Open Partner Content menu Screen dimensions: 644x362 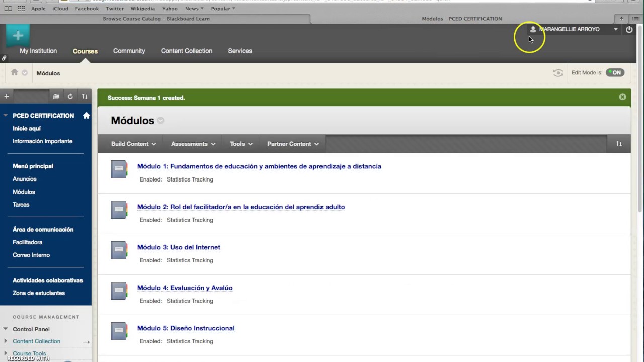click(293, 144)
